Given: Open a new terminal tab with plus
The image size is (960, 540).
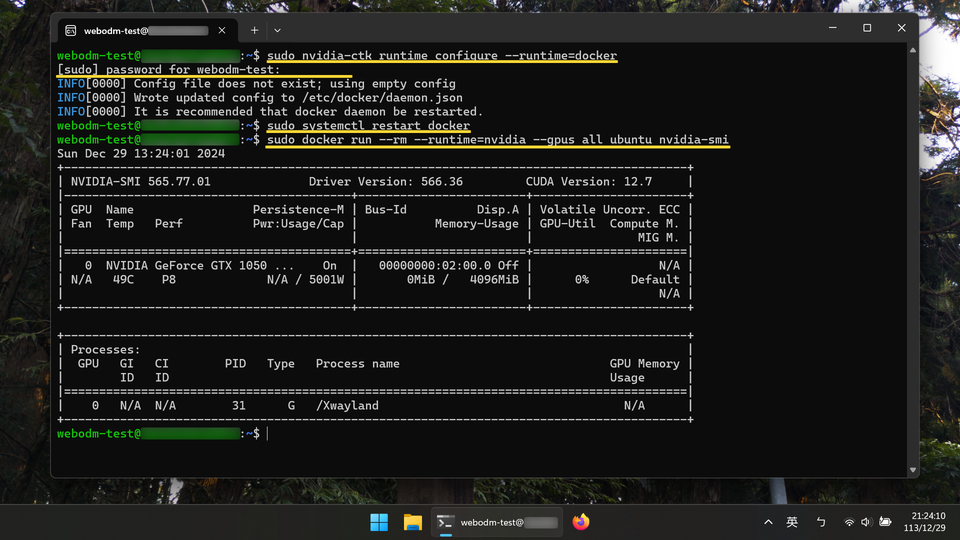Looking at the screenshot, I should click(x=254, y=30).
